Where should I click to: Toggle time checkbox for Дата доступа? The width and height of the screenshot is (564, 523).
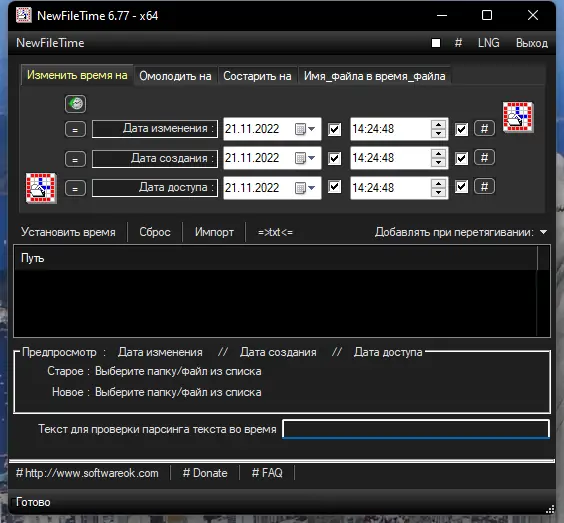pos(461,187)
